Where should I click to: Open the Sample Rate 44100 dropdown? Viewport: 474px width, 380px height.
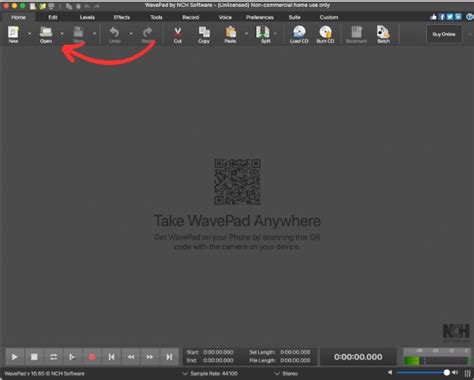[x=210, y=373]
